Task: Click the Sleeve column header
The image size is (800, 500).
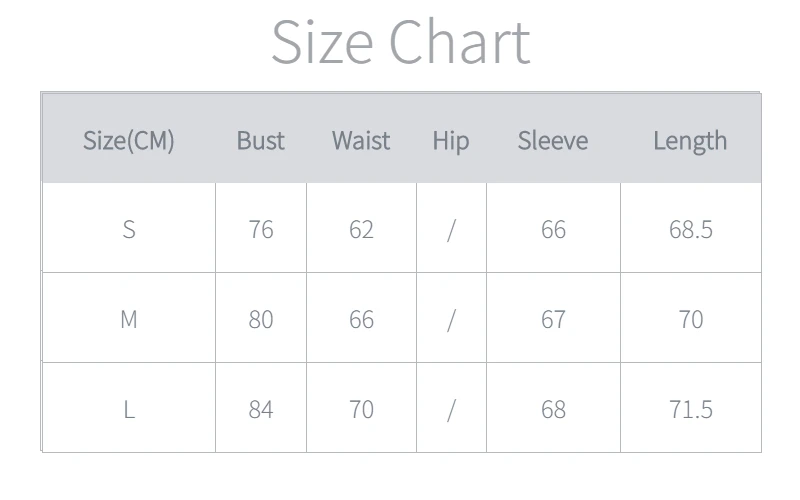Action: click(553, 141)
